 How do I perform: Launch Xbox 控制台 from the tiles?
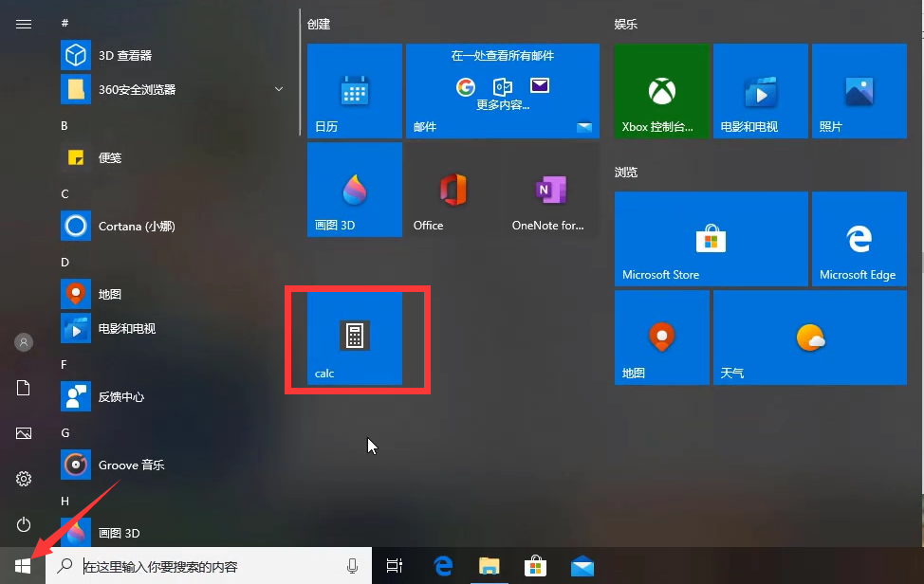660,90
